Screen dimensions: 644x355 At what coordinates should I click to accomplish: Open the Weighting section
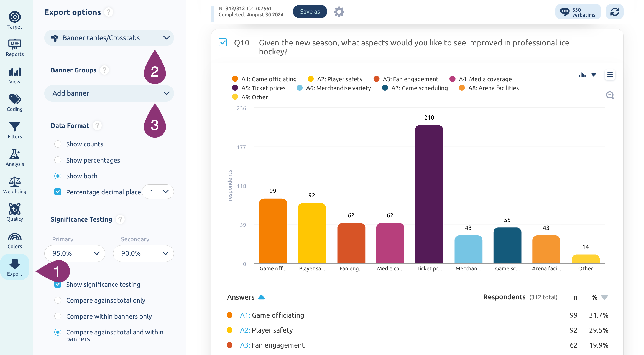coord(15,185)
